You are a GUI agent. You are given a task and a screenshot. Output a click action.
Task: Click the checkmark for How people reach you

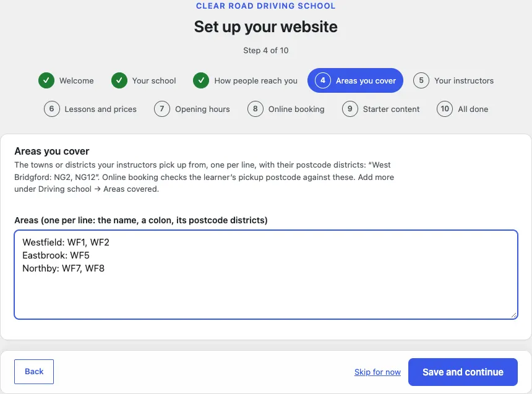201,81
